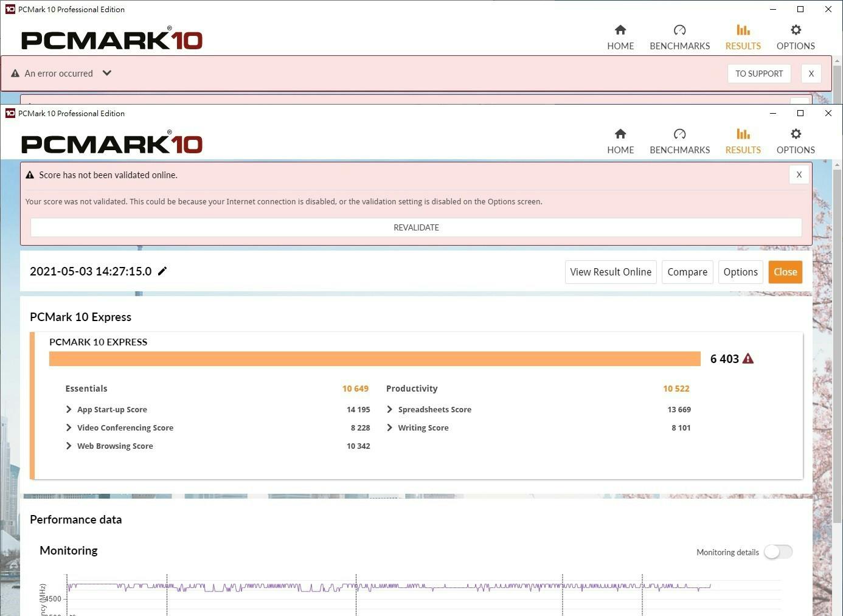Click the PCMARK10 logo in the front window

pos(112,143)
